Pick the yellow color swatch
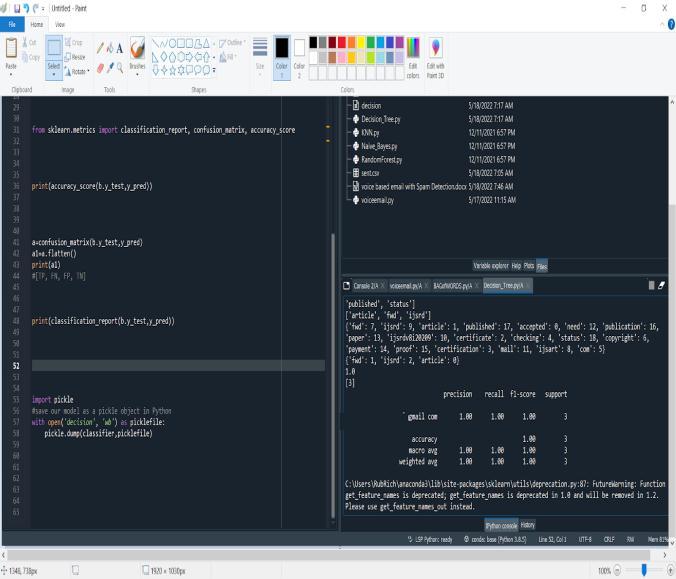676x579 pixels. coord(361,42)
